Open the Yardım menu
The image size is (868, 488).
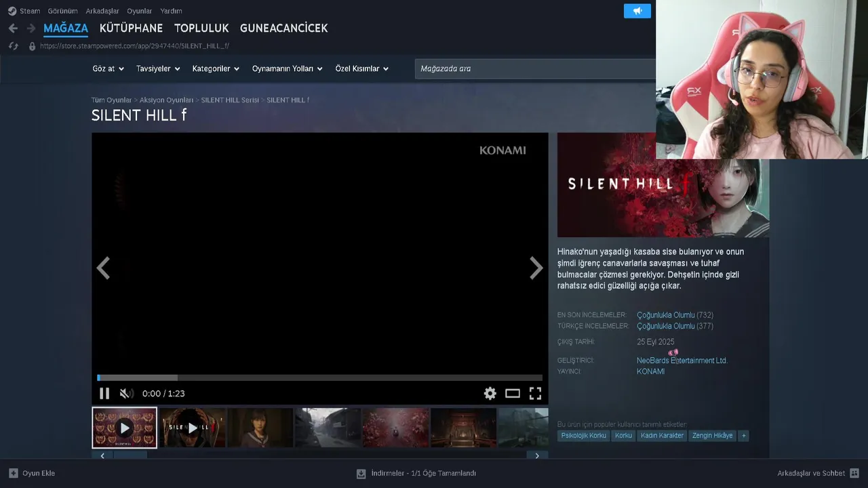pos(171,11)
